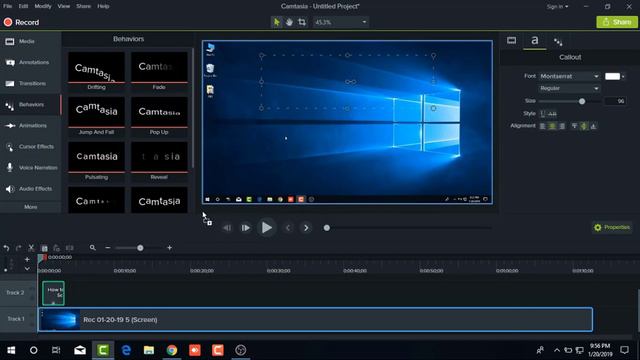Open the Modify menu
Screen dimensions: 640x360
(42, 6)
